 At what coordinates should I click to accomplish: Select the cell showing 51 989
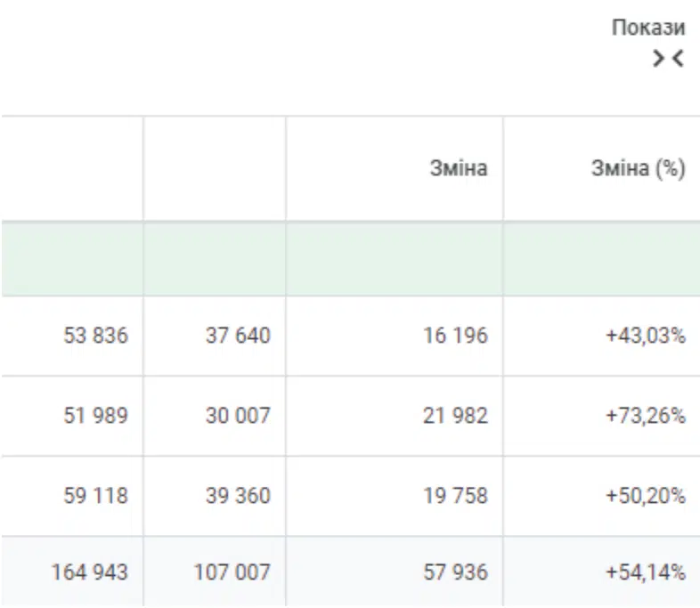pyautogui.click(x=96, y=415)
